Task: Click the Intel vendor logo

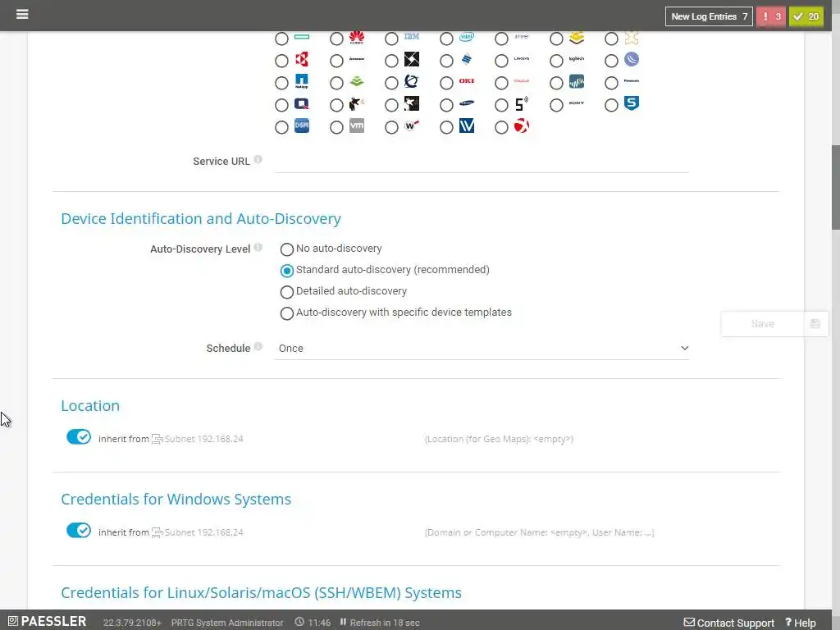Action: (x=467, y=37)
